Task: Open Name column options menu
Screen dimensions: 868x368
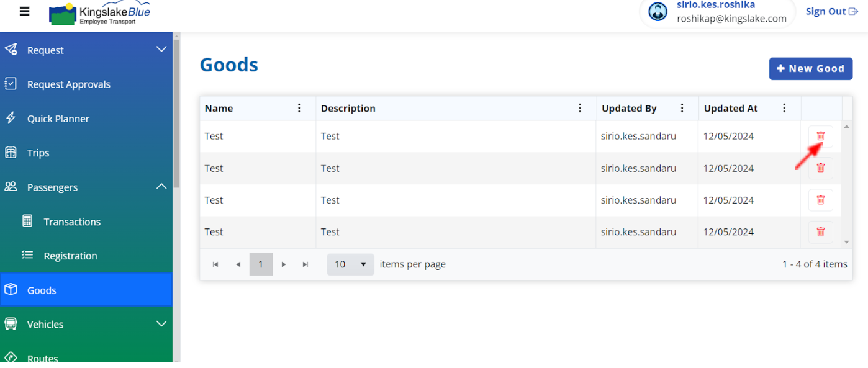Action: [299, 108]
